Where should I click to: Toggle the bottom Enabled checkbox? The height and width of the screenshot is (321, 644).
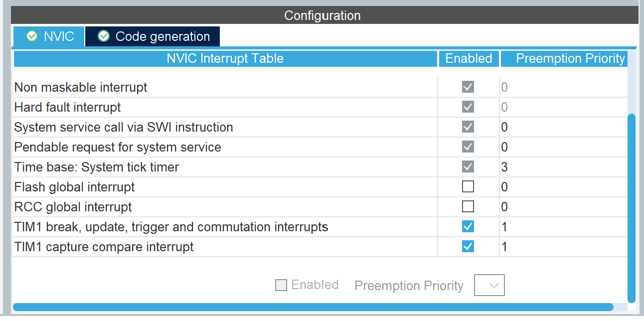pos(281,286)
